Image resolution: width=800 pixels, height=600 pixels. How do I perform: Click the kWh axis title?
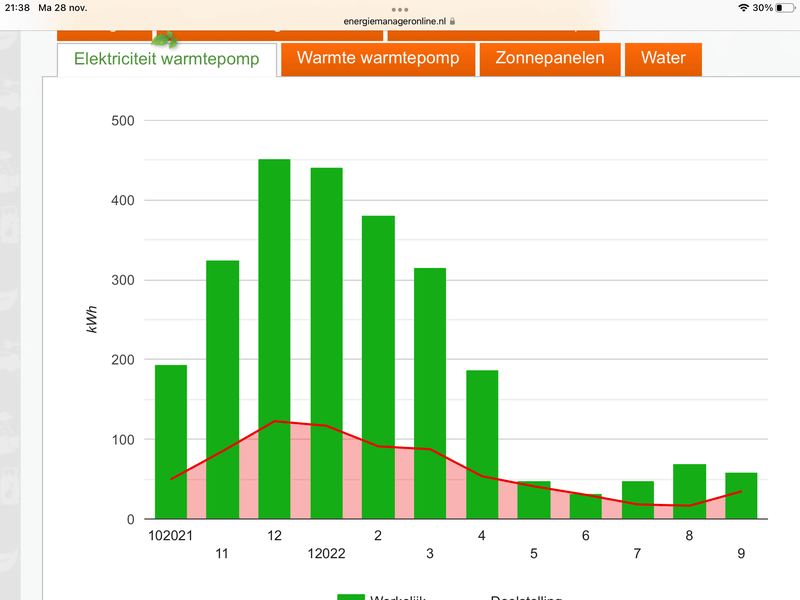91,320
